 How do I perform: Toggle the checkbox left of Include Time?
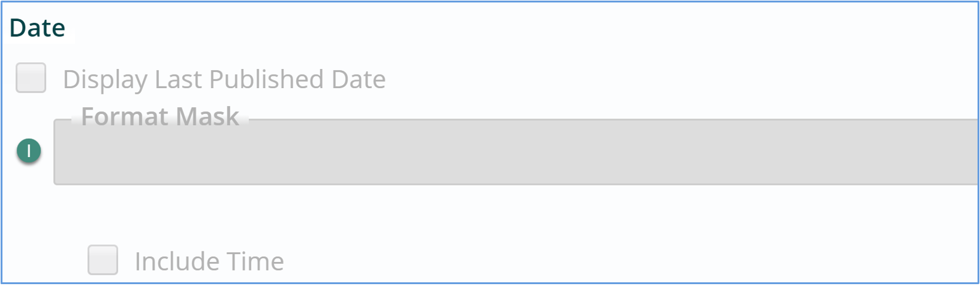click(103, 259)
